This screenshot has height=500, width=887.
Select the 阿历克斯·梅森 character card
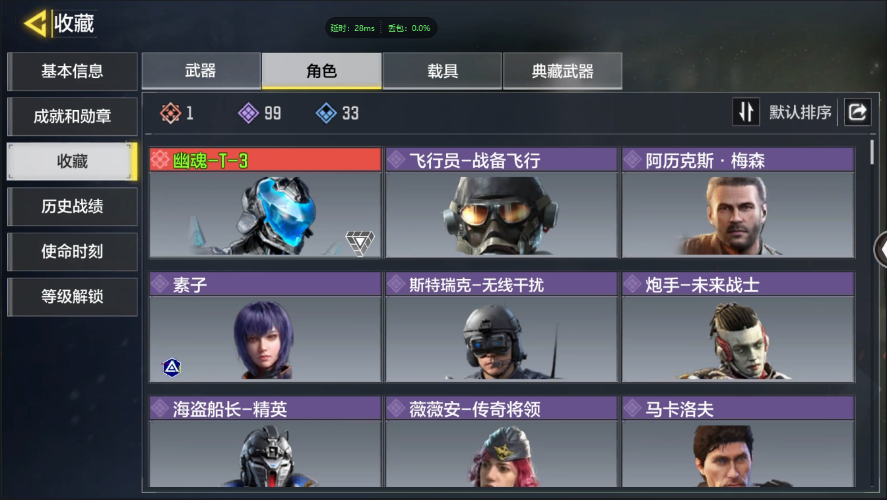(x=738, y=203)
